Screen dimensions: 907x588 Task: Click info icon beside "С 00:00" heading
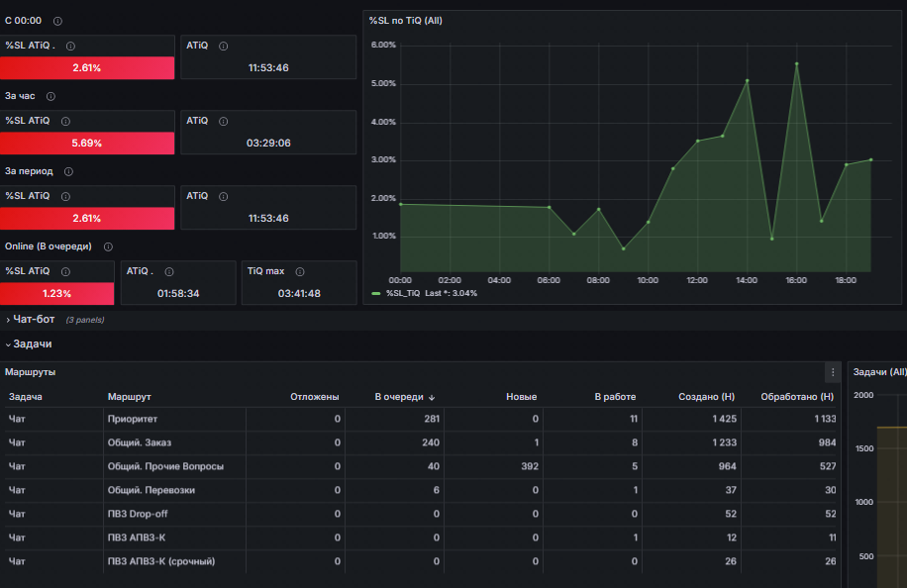(57, 21)
